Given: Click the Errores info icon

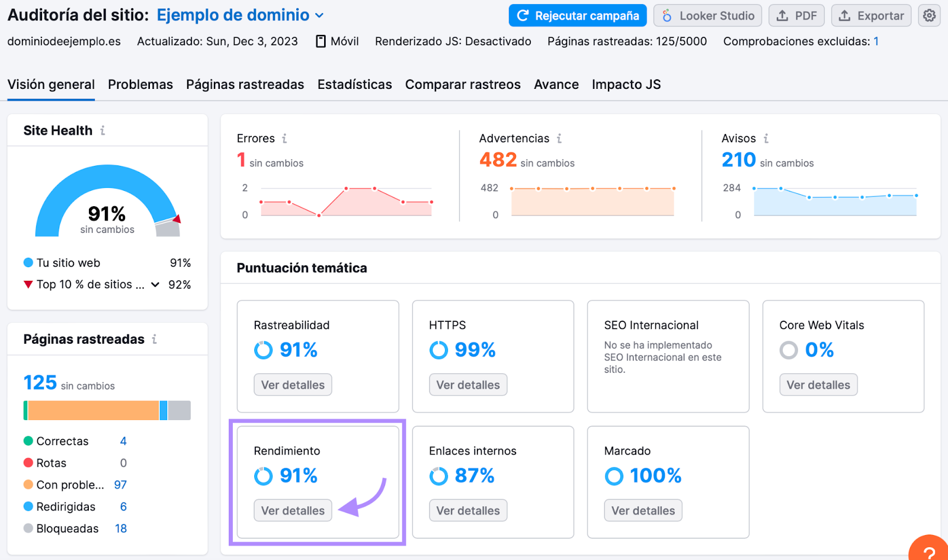Looking at the screenshot, I should [284, 138].
